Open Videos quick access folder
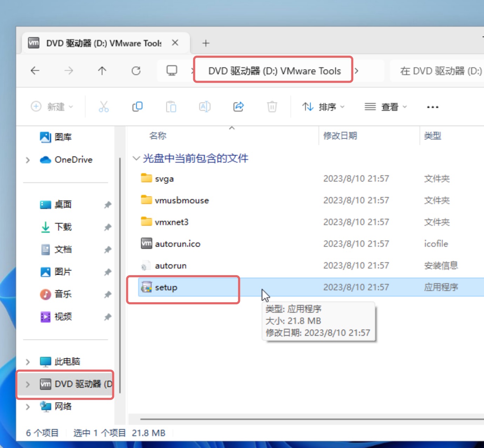 (x=56, y=317)
